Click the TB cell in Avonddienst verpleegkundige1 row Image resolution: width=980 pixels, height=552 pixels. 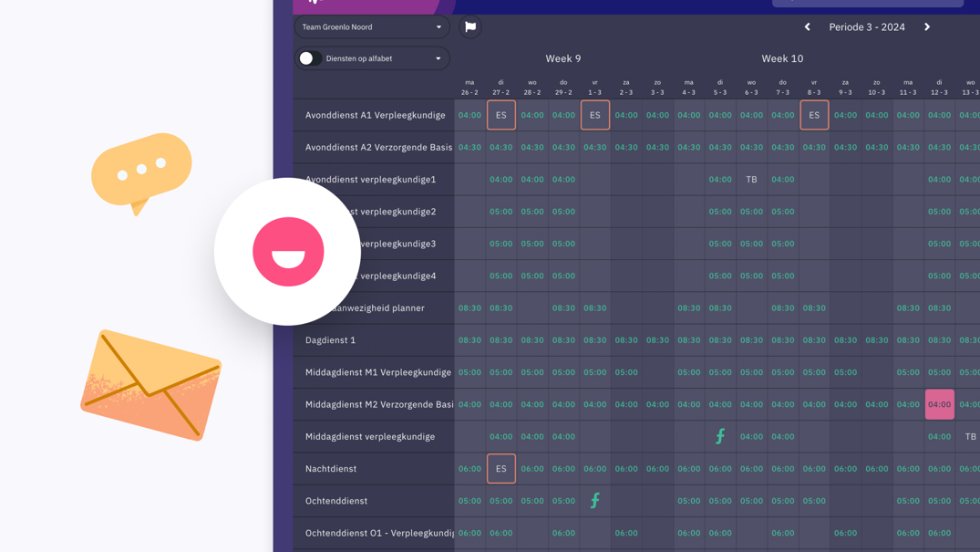(751, 180)
